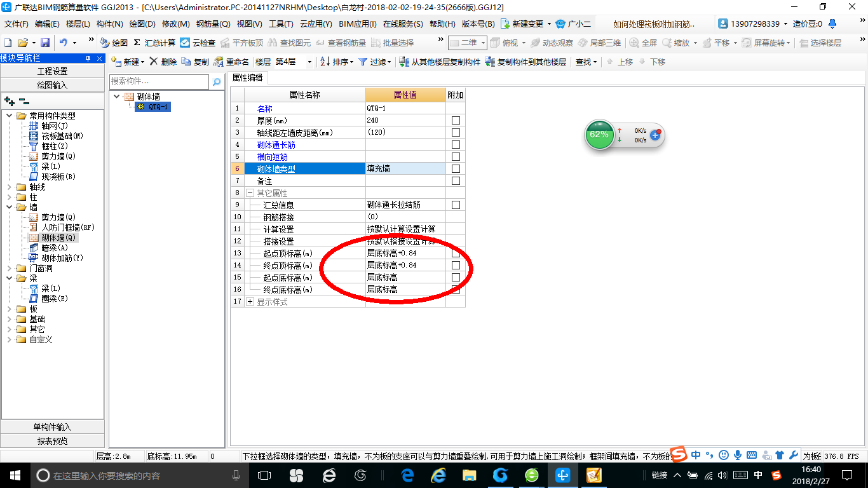The height and width of the screenshot is (488, 868).
Task: Expand the 轴线 tree folder
Action: [10, 187]
